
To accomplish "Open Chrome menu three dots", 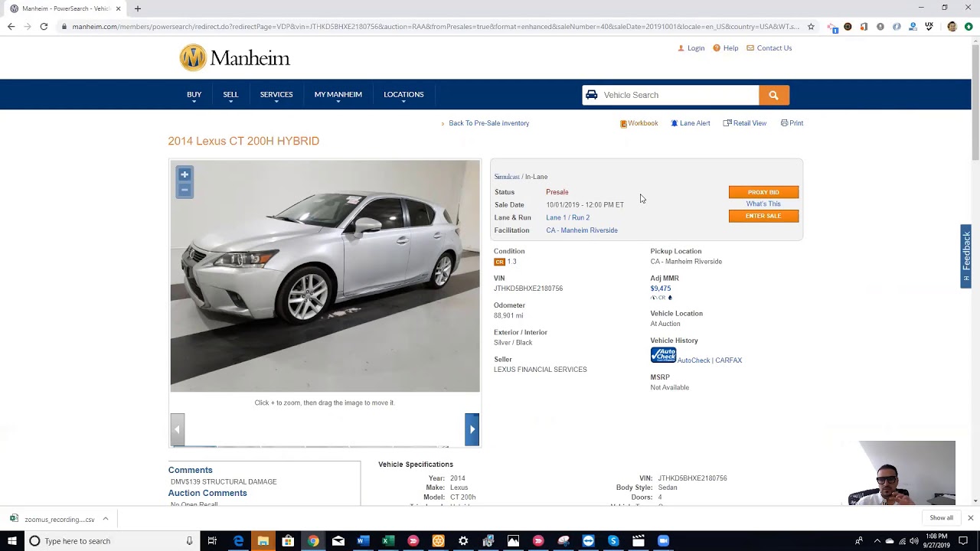I will pyautogui.click(x=969, y=26).
